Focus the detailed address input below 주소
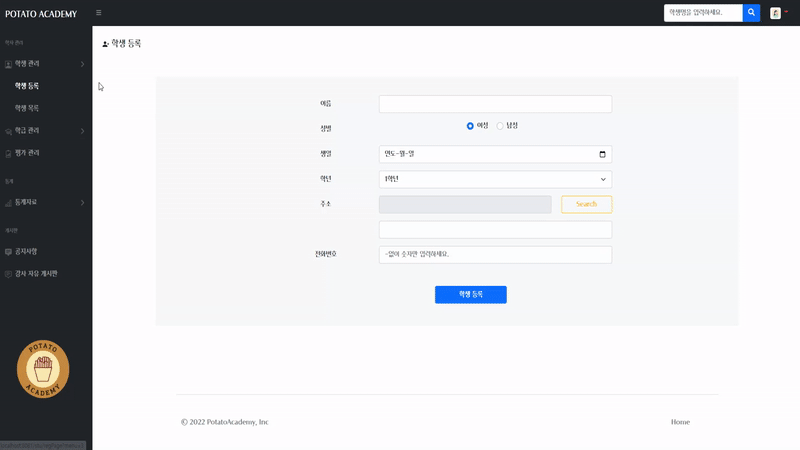The image size is (800, 450). point(495,230)
